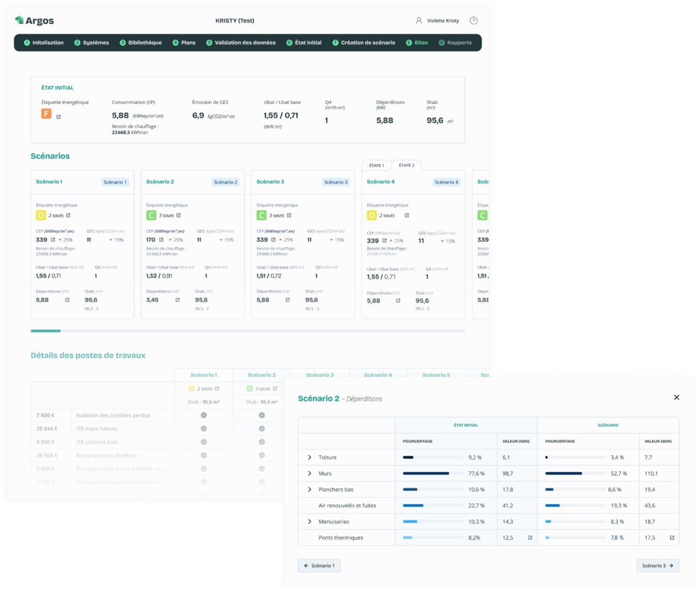Open external link icon beside Scénario 3 '3 sauts'
This screenshot has width=700, height=593.
[290, 215]
